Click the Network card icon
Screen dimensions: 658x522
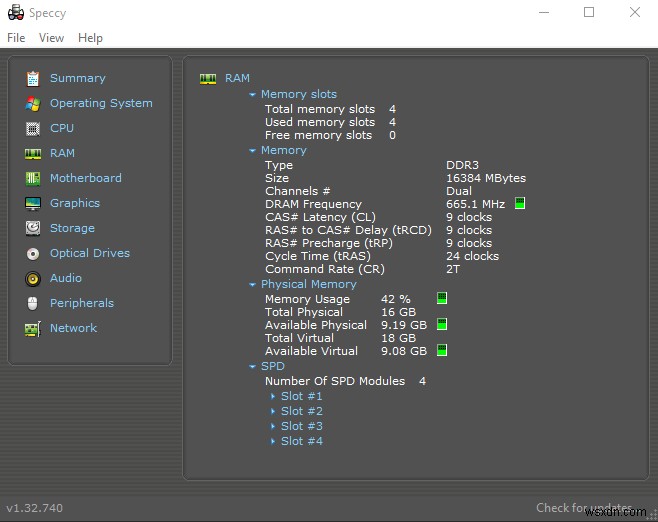tap(33, 329)
